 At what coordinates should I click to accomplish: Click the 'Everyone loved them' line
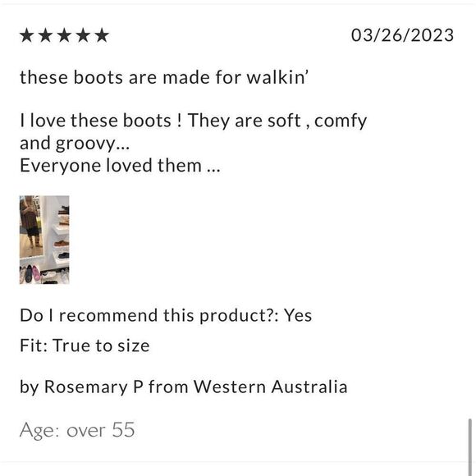pos(120,166)
